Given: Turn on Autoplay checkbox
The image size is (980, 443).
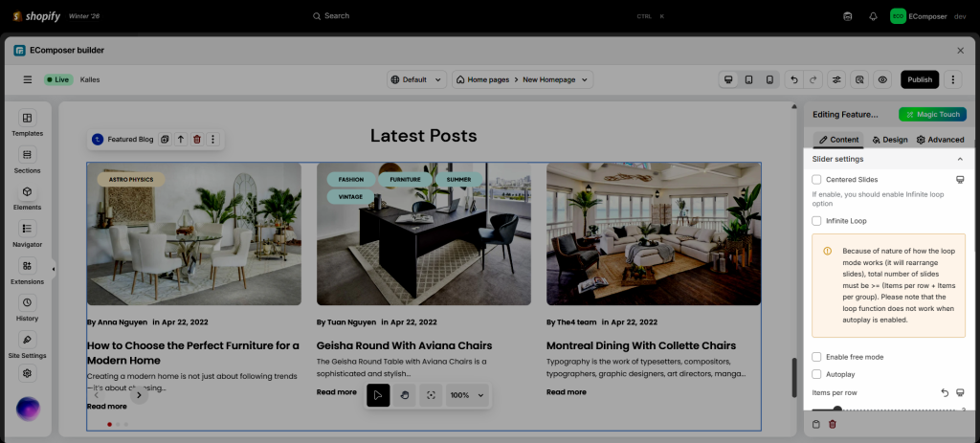Looking at the screenshot, I should (x=816, y=374).
